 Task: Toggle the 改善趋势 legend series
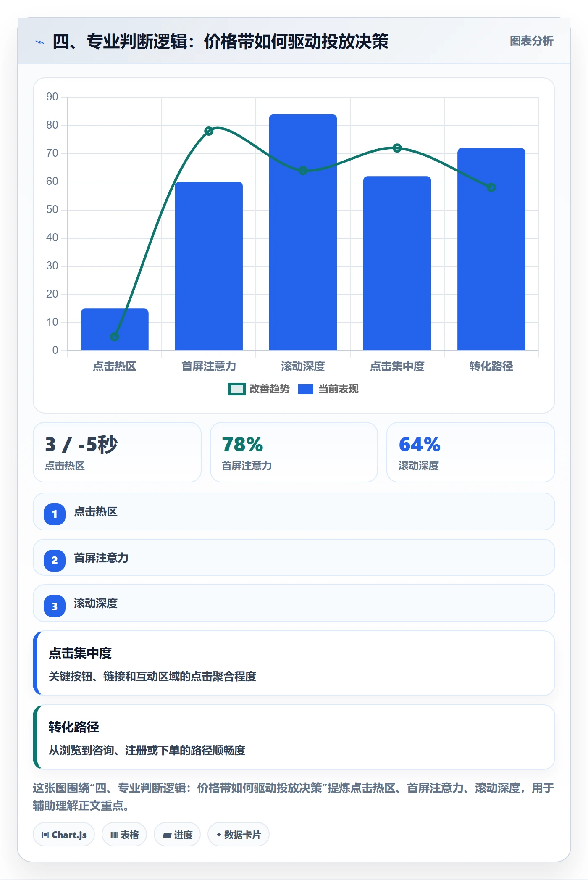tap(259, 389)
